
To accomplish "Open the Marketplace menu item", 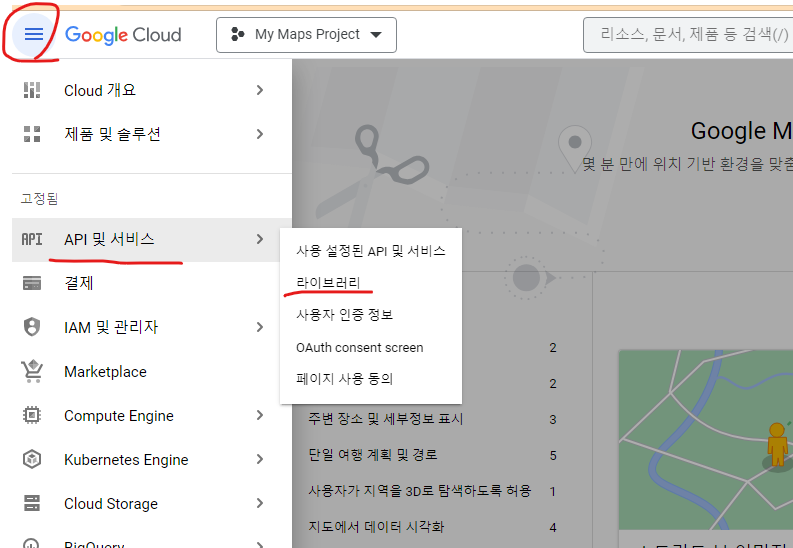I will point(151,372).
